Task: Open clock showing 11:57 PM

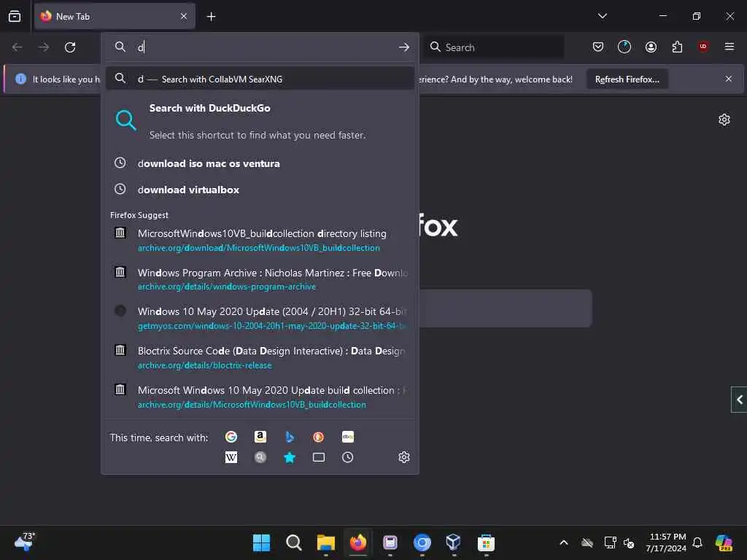Action: click(x=667, y=542)
